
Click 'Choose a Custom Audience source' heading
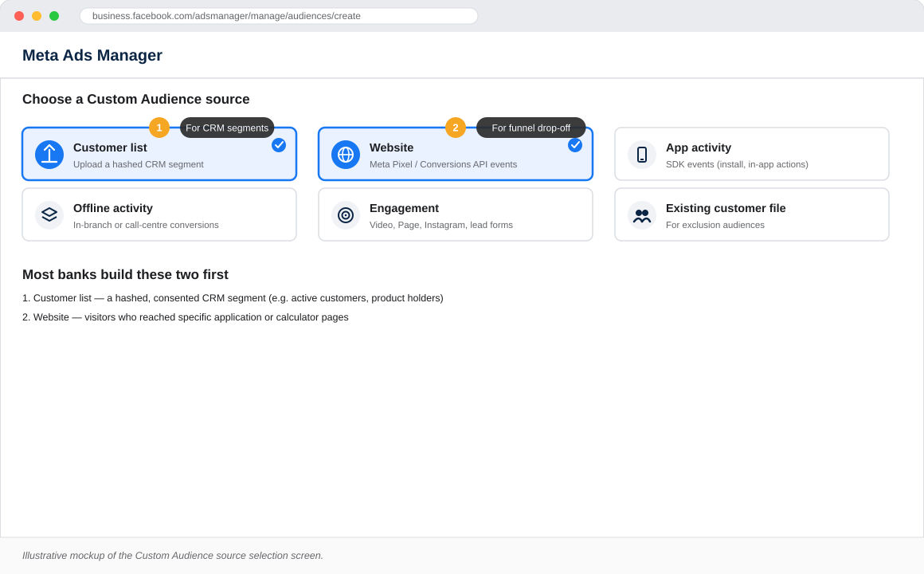click(136, 99)
